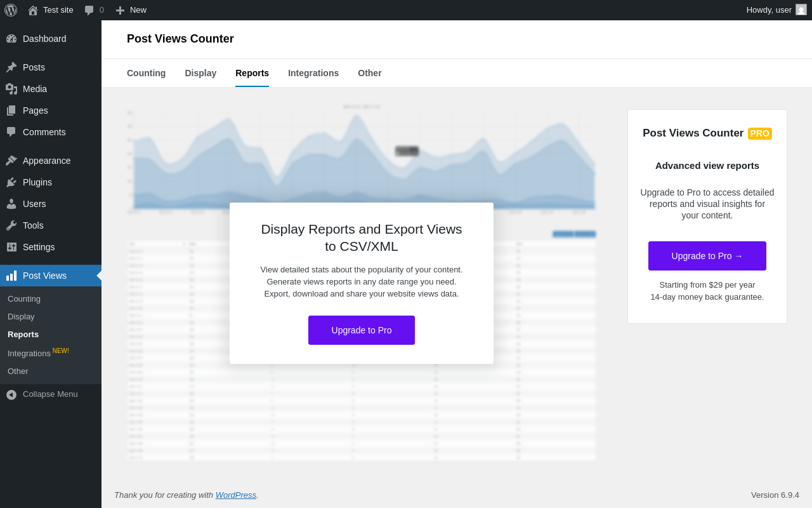Click the 14-day money back guarantee text

[707, 297]
